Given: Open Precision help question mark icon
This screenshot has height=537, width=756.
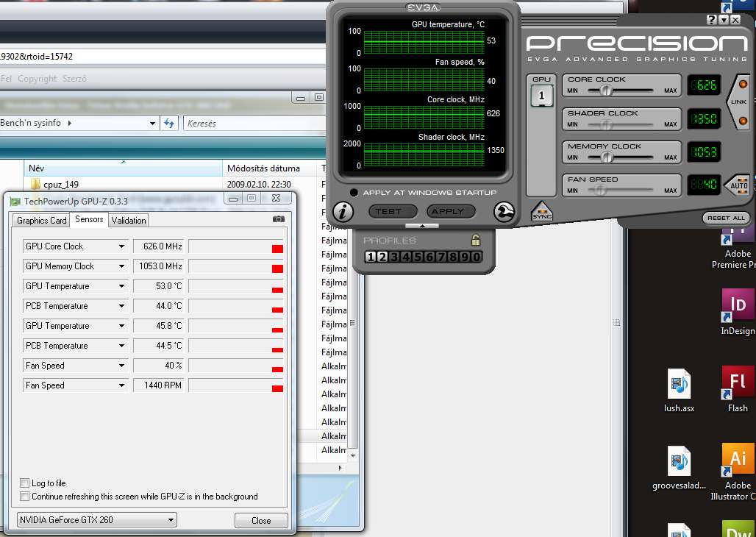Looking at the screenshot, I should tap(712, 20).
